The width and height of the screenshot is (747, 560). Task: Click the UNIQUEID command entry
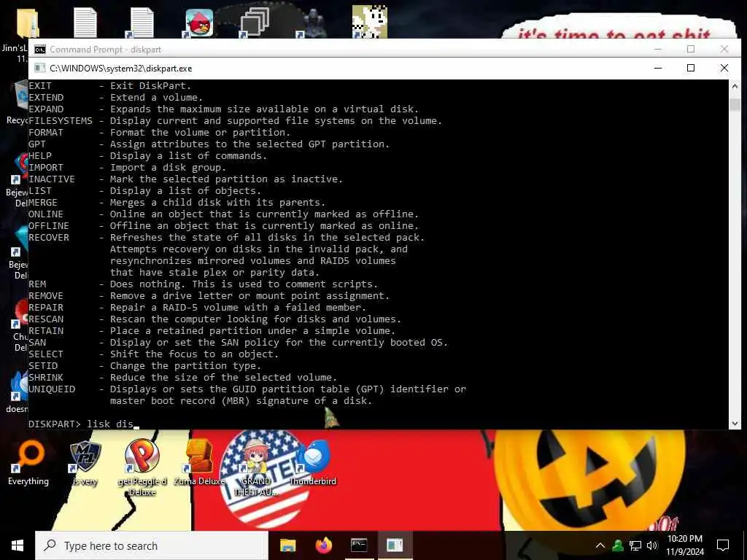tap(247, 394)
